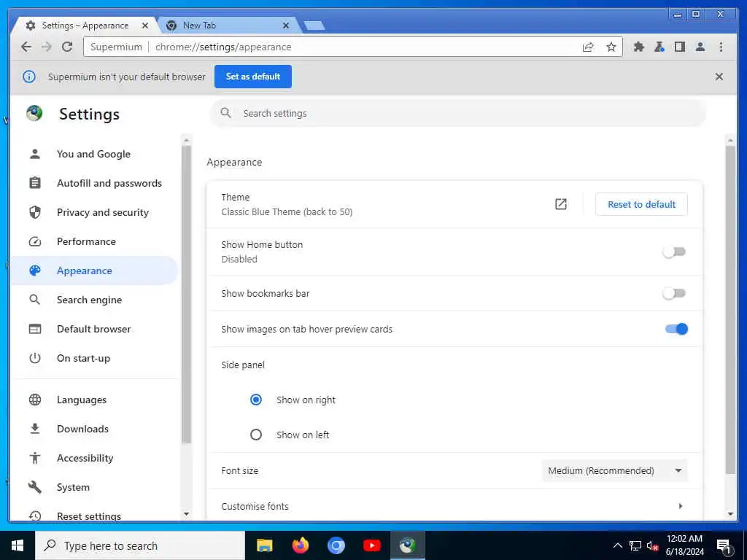The image size is (747, 560).
Task: Open Default browser settings
Action: [x=94, y=329]
